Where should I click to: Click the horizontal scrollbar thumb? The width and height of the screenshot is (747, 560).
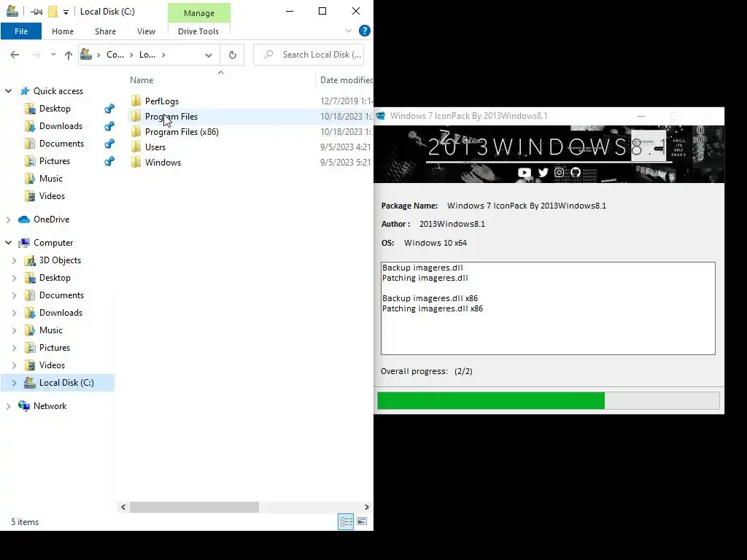(194, 507)
